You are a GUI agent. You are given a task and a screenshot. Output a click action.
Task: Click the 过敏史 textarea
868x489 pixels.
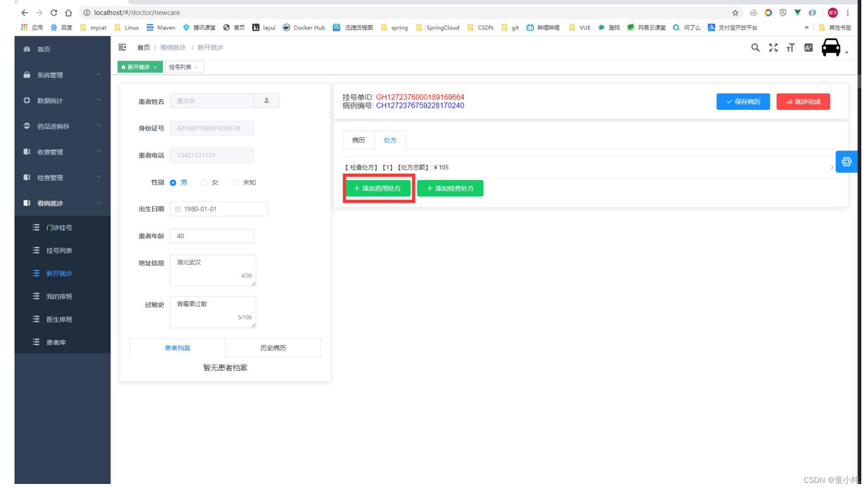213,312
